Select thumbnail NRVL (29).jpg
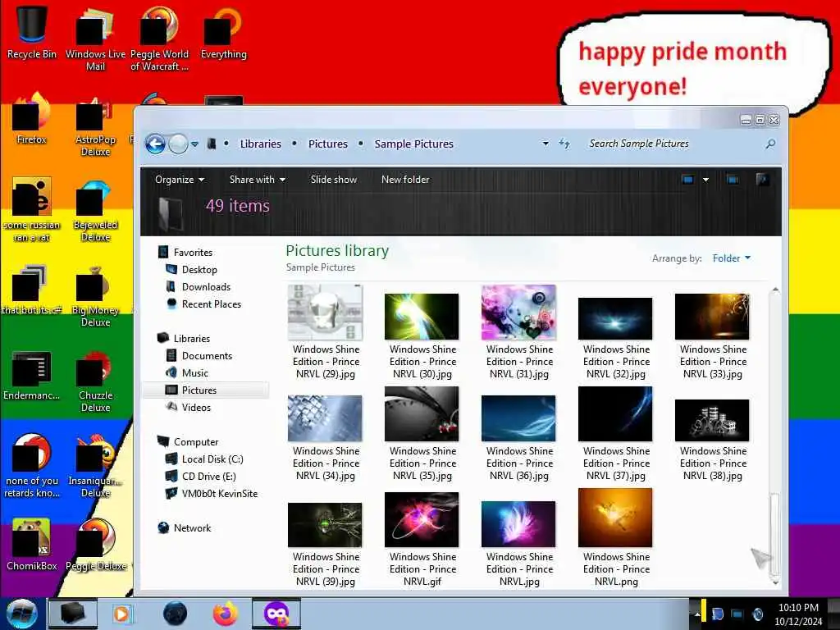The height and width of the screenshot is (630, 840). pyautogui.click(x=325, y=313)
